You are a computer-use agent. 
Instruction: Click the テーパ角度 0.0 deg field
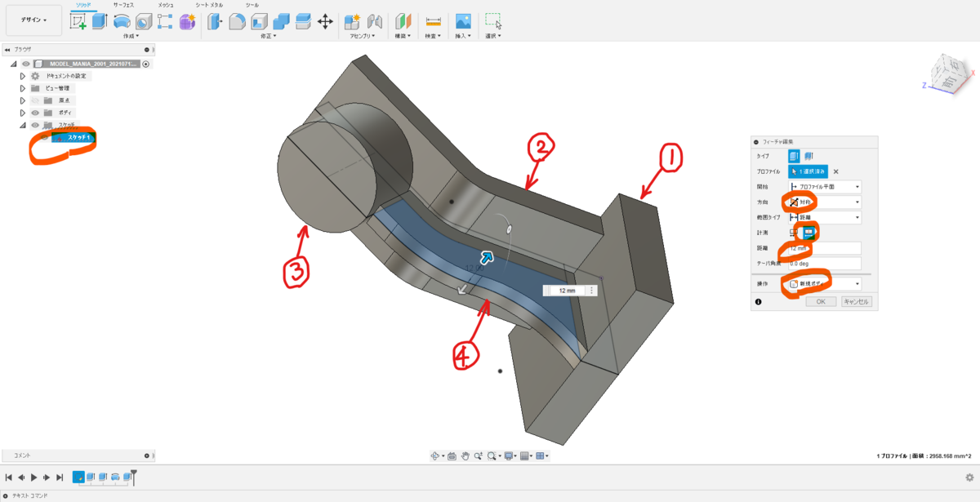point(825,264)
